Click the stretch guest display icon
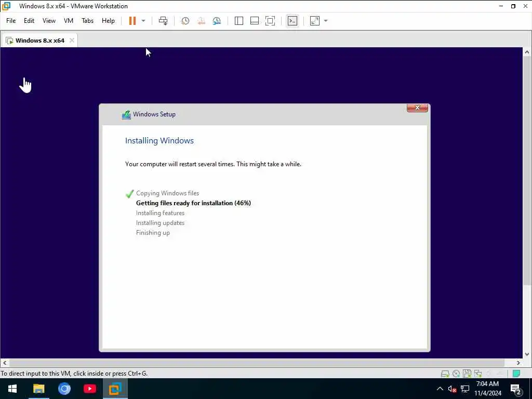The image size is (532, 399). (315, 21)
